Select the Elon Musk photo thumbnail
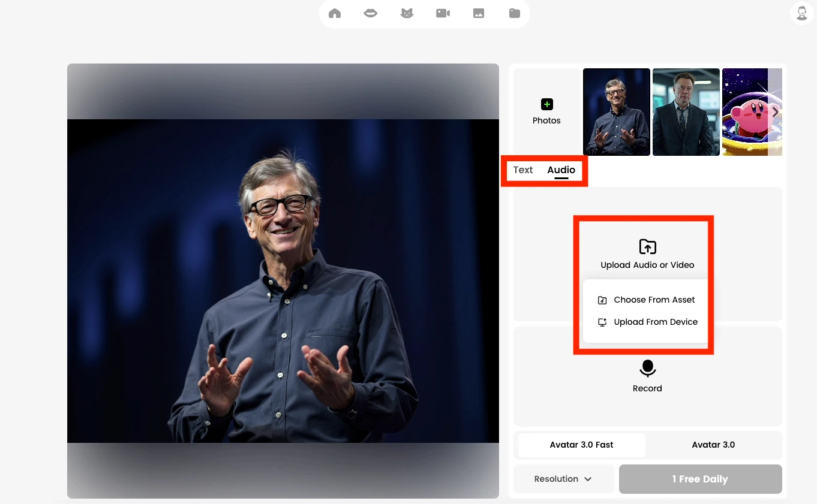This screenshot has height=504, width=817. [686, 111]
